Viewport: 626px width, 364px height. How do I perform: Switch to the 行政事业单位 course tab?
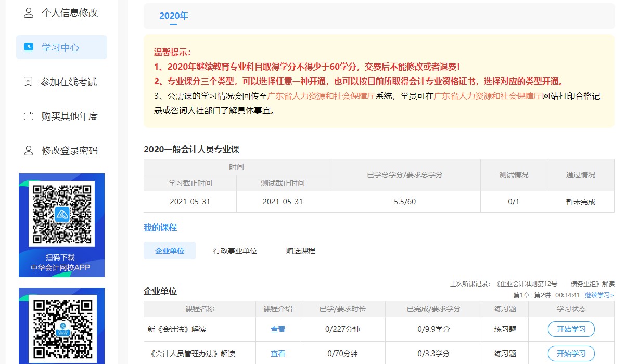236,250
